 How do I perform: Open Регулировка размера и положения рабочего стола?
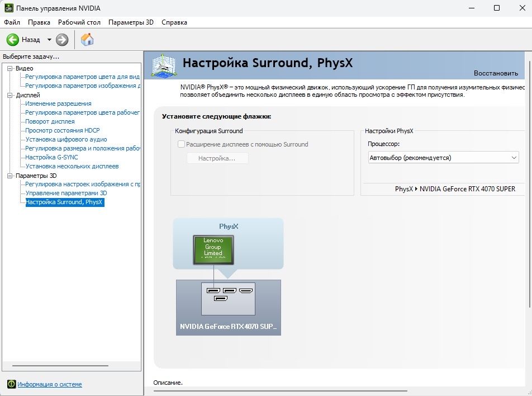pos(83,148)
